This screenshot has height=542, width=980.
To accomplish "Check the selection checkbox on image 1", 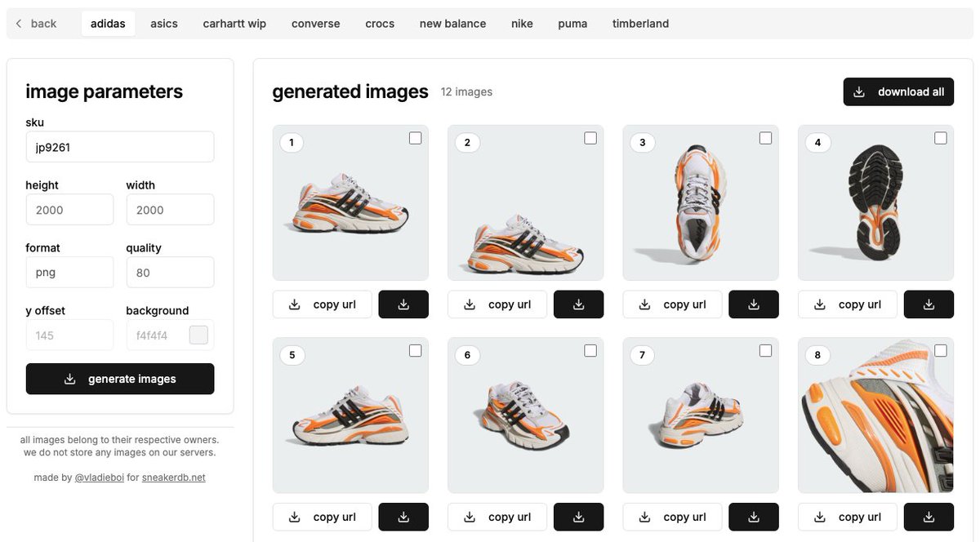I will (x=415, y=138).
